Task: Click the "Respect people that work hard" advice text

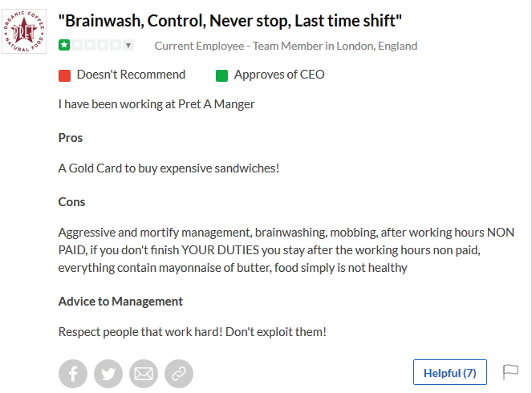Action: pyautogui.click(x=193, y=331)
